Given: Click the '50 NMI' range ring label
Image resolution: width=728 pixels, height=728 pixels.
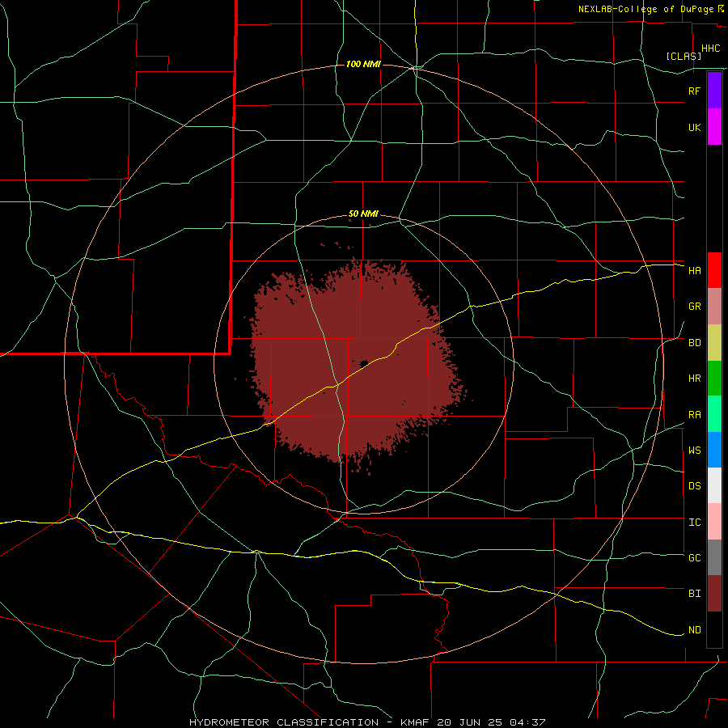Looking at the screenshot, I should (x=363, y=214).
